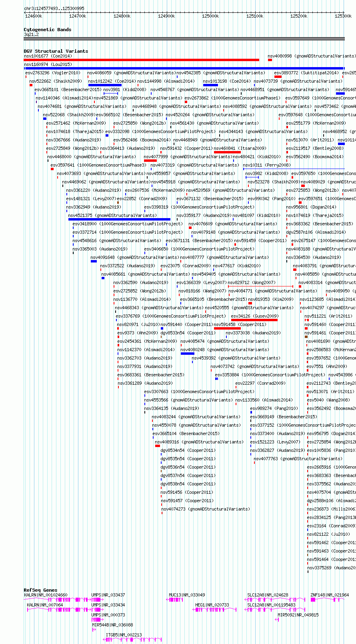
Task: Open gene MIR5092|NR_049815
Action: tap(298, 615)
